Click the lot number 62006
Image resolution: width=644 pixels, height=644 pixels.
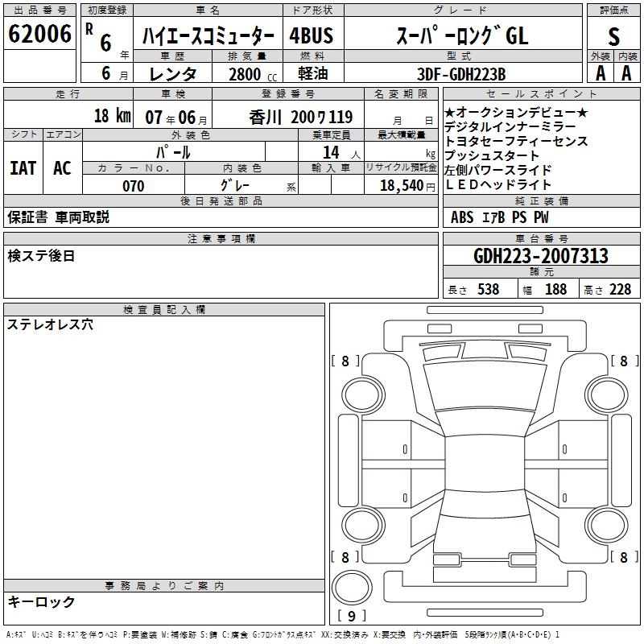(x=40, y=35)
